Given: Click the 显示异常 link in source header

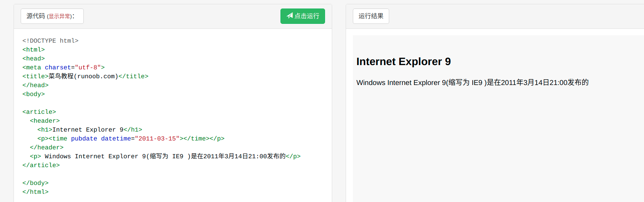Looking at the screenshot, I should coord(60,16).
